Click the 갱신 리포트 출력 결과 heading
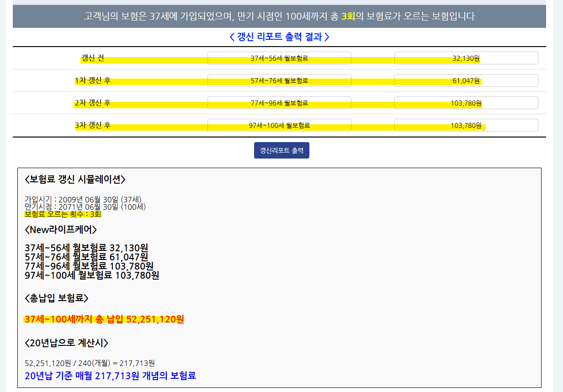Viewport: 563px width, 392px height. click(279, 37)
